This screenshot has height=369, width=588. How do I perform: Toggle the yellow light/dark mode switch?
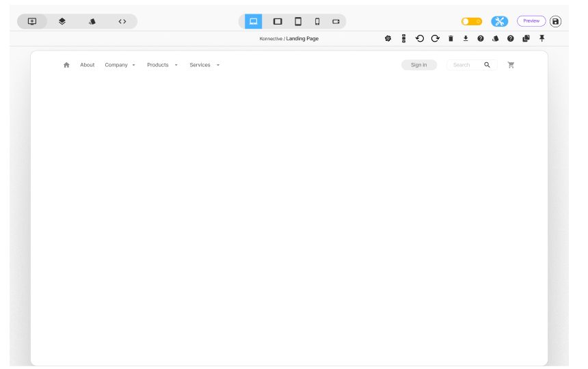(x=472, y=21)
